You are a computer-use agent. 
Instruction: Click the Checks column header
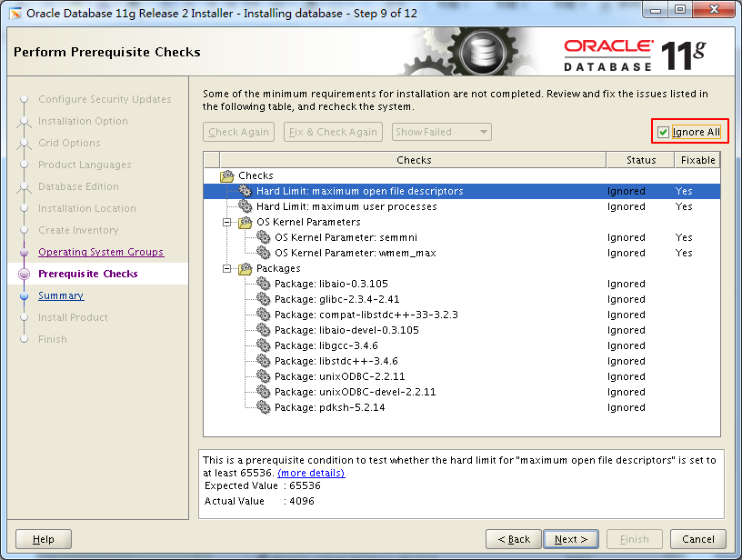pos(413,160)
